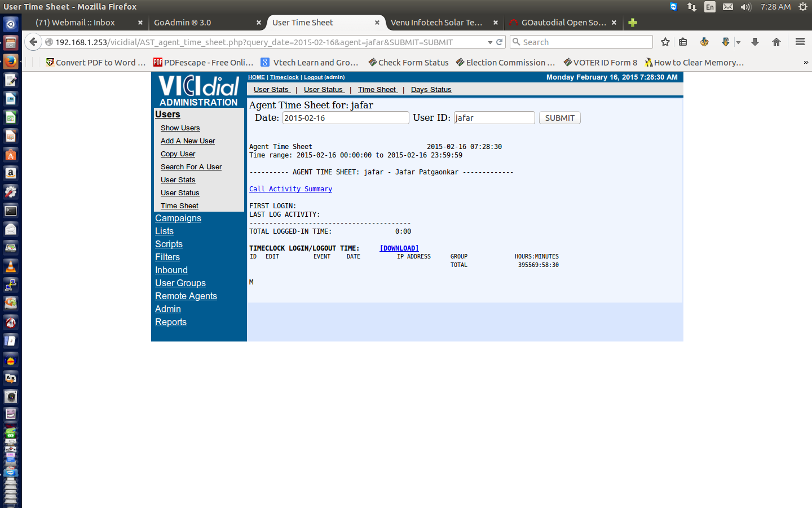
Task: Open LibreOffice Calc from the launcher
Action: (11, 117)
